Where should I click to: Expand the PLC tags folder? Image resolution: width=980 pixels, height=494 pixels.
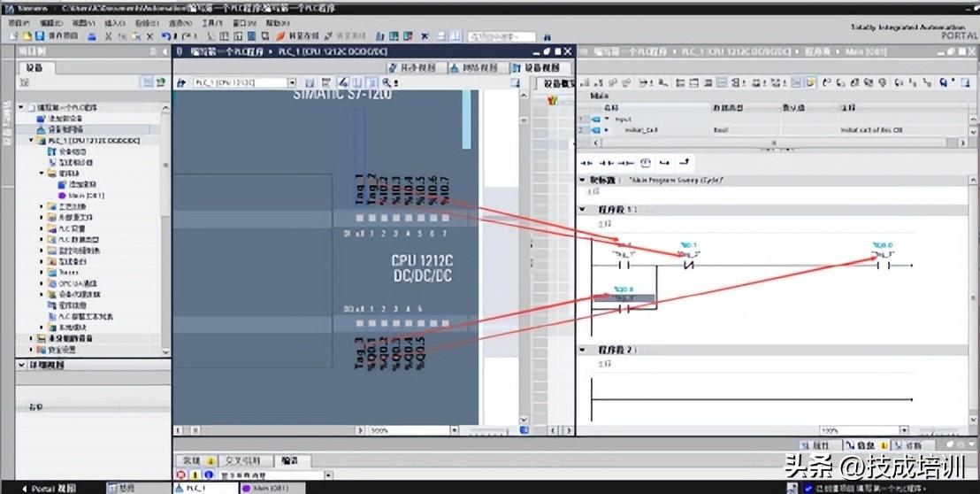[x=42, y=229]
